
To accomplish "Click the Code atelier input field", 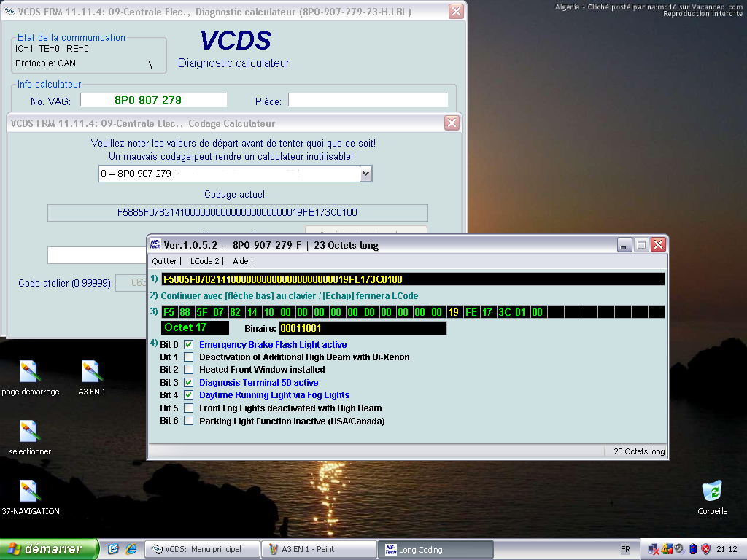I will [131, 283].
